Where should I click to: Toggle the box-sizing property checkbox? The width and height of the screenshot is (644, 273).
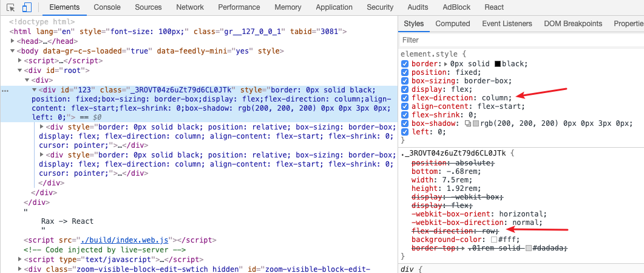point(405,81)
